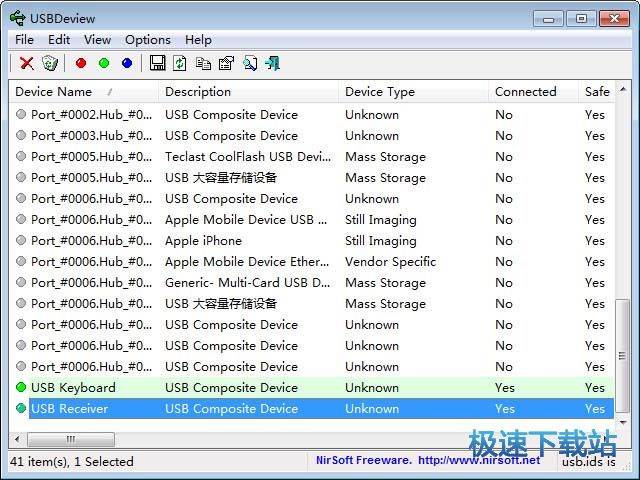
Task: Click the red dot disconnect icon
Action: tap(81, 63)
